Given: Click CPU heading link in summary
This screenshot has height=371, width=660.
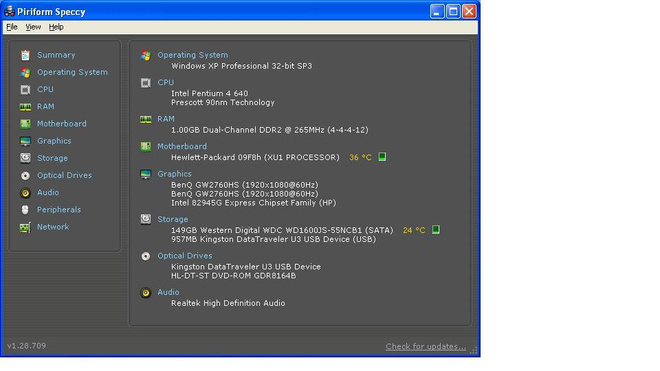Looking at the screenshot, I should click(165, 83).
